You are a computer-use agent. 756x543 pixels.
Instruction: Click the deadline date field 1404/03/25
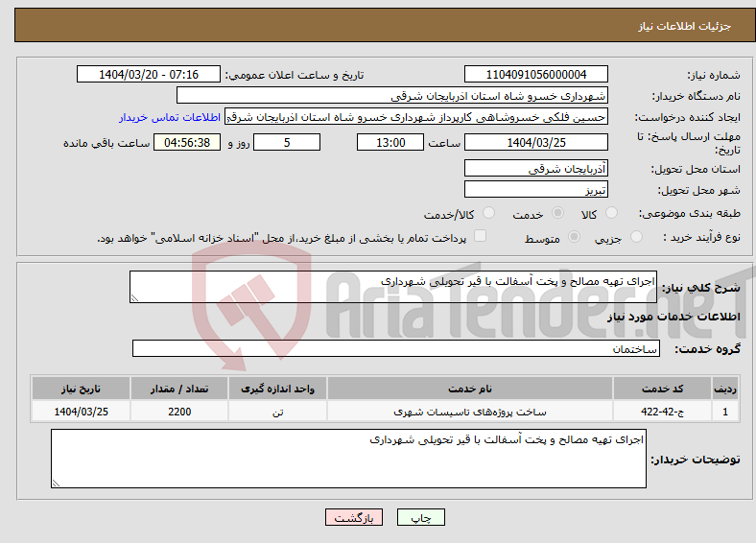click(x=535, y=142)
